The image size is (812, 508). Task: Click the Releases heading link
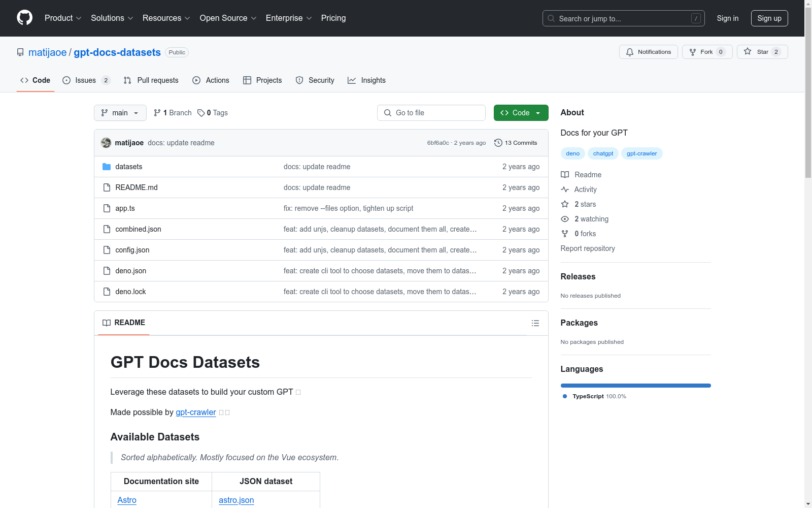[578, 276]
